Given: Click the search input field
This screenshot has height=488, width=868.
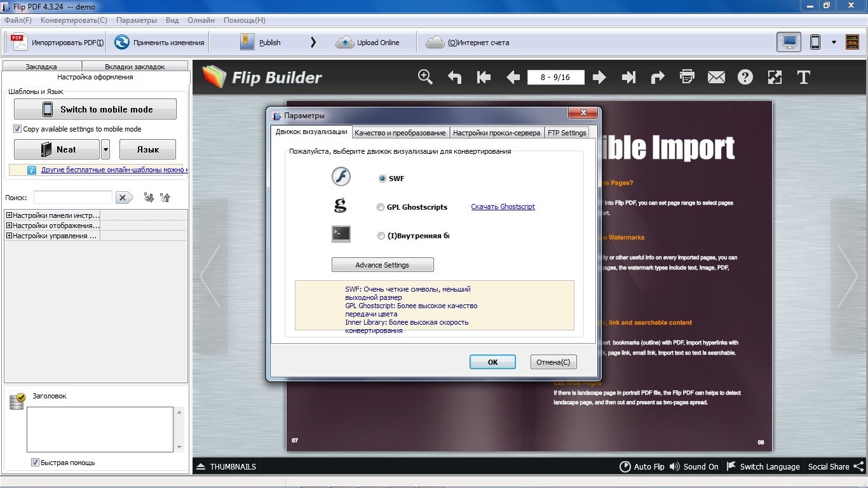Looking at the screenshot, I should (73, 198).
